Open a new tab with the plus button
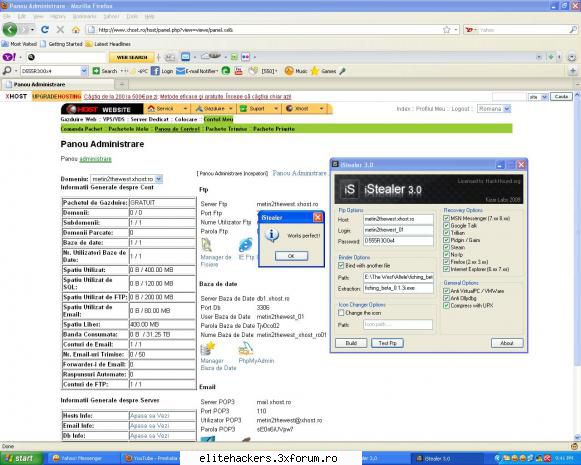 click(122, 84)
